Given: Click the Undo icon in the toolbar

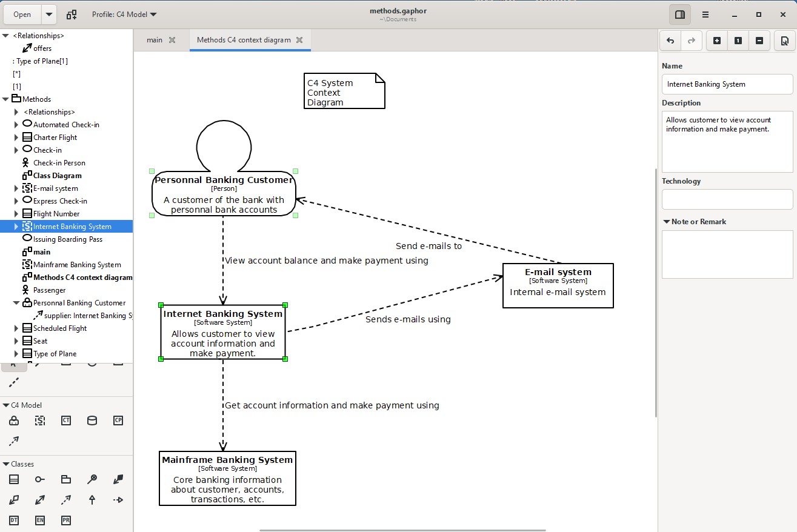Looking at the screenshot, I should pyautogui.click(x=670, y=41).
